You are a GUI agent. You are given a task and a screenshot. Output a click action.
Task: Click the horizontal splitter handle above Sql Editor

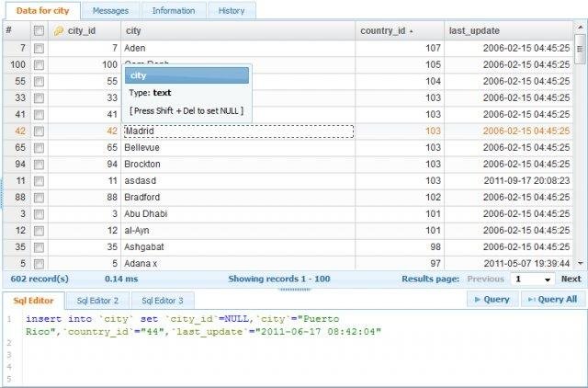point(295,290)
